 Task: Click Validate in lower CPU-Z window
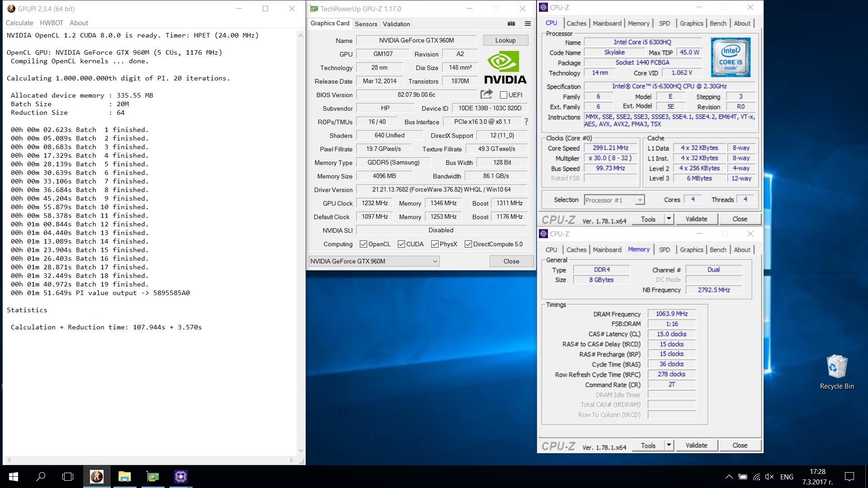click(x=696, y=446)
